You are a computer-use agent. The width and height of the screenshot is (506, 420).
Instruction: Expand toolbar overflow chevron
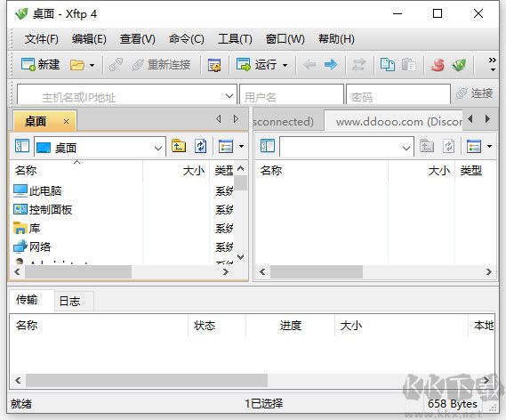coord(493,65)
